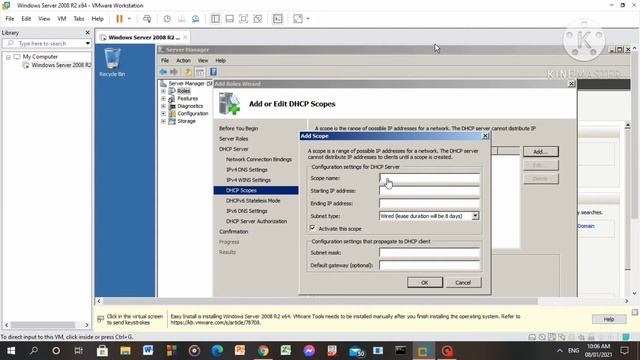The height and width of the screenshot is (360, 640).
Task: Select IPv4 DNS Settings wizard step
Action: click(247, 170)
